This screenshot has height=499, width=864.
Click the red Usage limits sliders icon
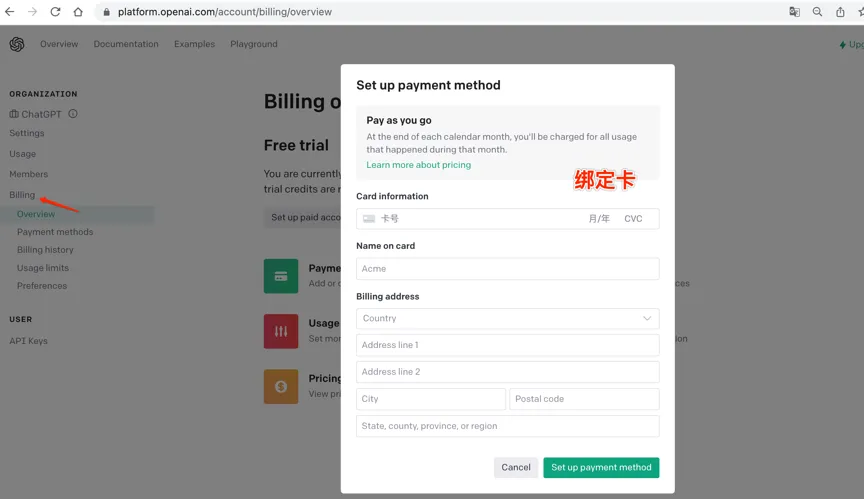(281, 331)
